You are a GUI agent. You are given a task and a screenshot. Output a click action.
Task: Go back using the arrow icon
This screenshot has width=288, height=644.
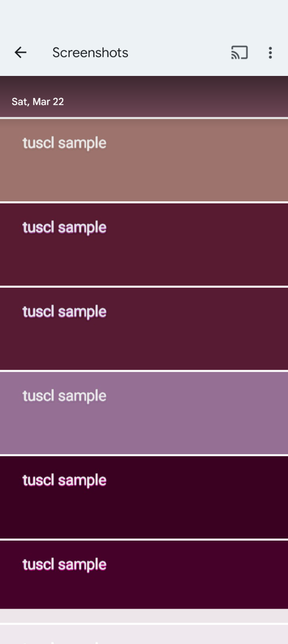pyautogui.click(x=20, y=52)
